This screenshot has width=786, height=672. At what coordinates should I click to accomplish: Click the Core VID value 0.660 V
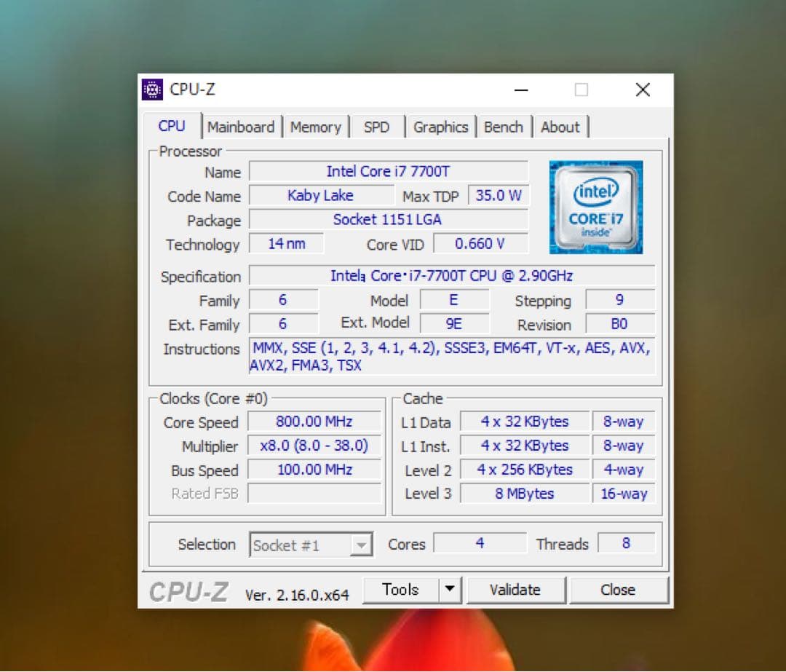(x=480, y=244)
